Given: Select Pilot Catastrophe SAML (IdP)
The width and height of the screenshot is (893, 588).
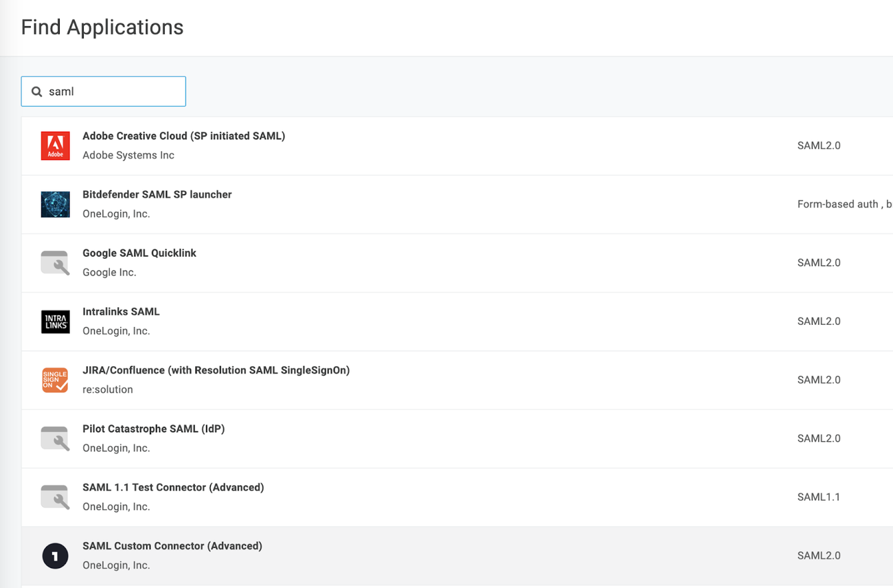Looking at the screenshot, I should (x=153, y=429).
